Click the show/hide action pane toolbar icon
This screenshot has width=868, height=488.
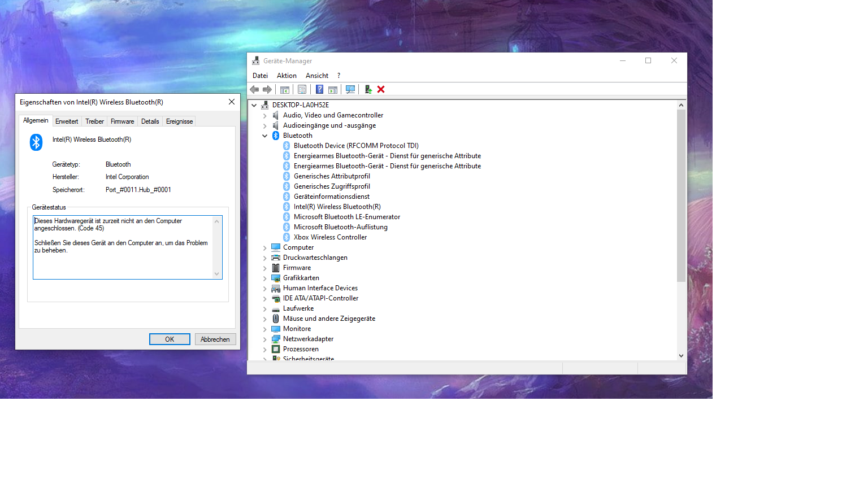click(x=333, y=89)
